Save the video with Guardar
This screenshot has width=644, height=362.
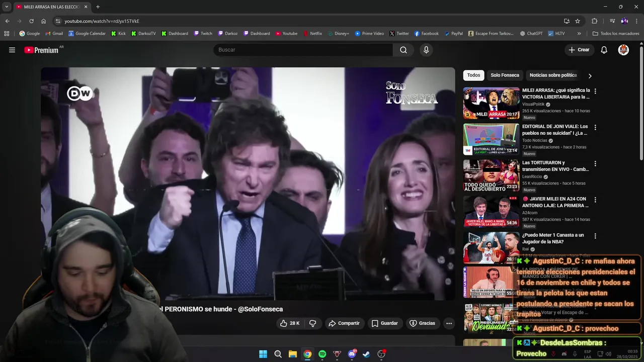384,323
